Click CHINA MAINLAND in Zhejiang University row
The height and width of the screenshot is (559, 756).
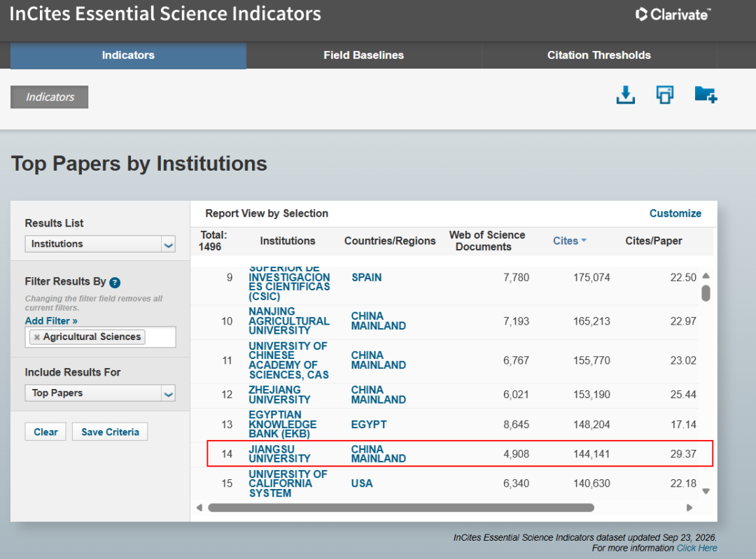tap(378, 395)
